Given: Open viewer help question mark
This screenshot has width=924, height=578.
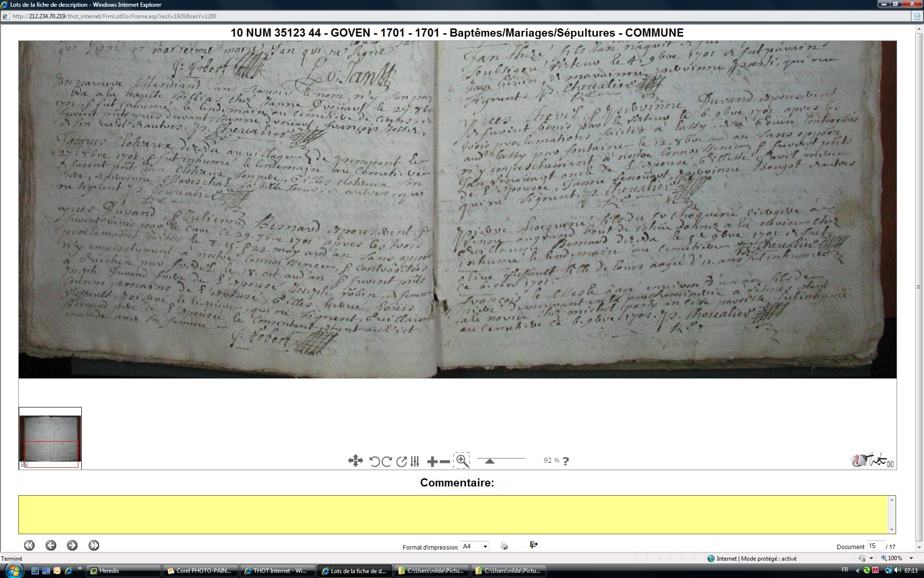Looking at the screenshot, I should pyautogui.click(x=566, y=461).
